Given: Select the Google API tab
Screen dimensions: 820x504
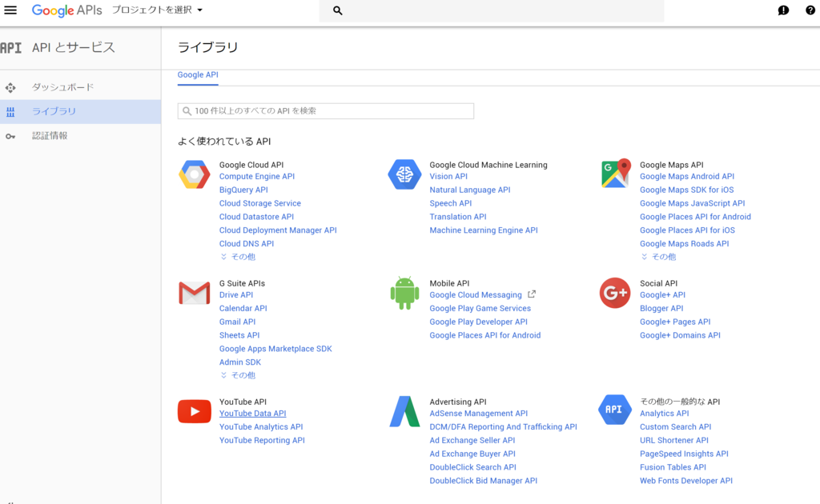Looking at the screenshot, I should click(x=198, y=75).
